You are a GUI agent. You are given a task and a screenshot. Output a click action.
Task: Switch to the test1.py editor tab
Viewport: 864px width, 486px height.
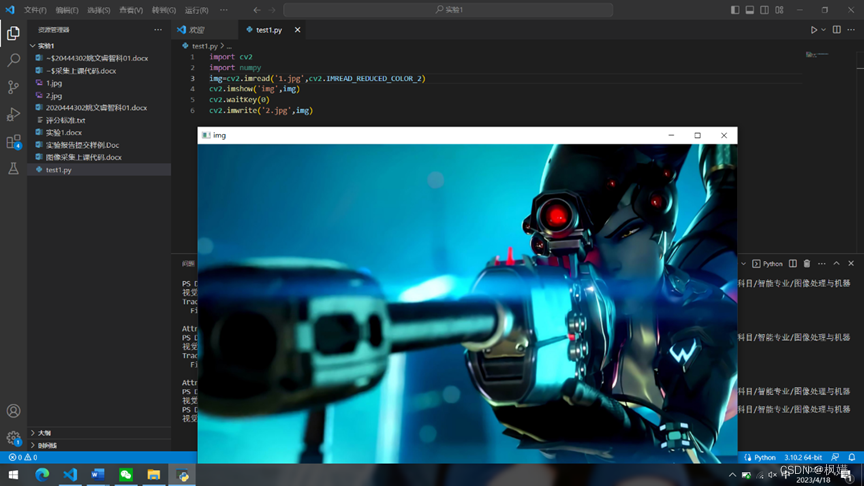point(269,30)
